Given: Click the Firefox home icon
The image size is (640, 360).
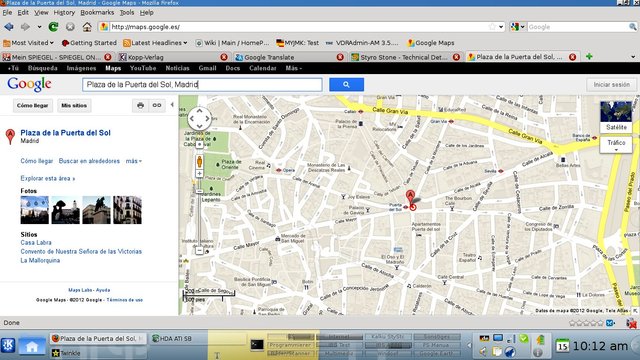Looking at the screenshot, I should tap(87, 27).
